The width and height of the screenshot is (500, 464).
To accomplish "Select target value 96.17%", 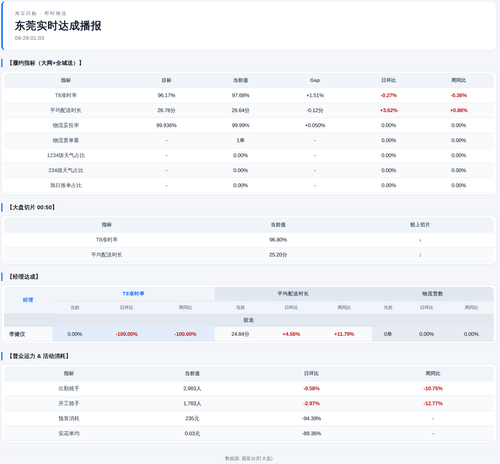I will 166,95.
